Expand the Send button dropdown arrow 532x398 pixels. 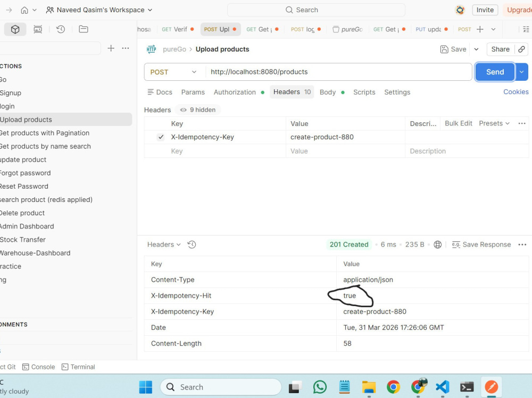tap(522, 72)
